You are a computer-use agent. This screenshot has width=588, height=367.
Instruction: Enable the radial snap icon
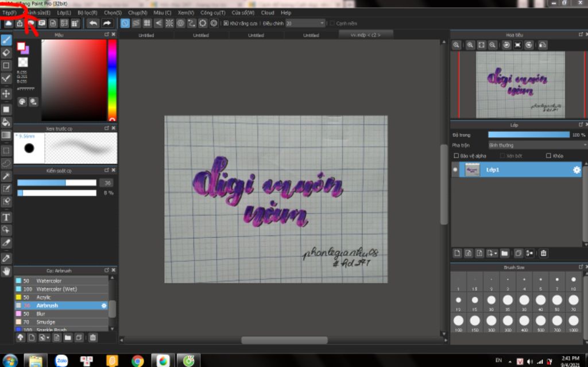(169, 24)
